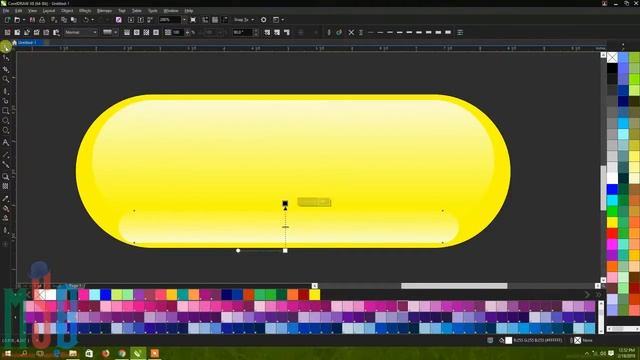Select the Pick tool in the toolbox
Image resolution: width=640 pixels, height=360 pixels.
6,48
